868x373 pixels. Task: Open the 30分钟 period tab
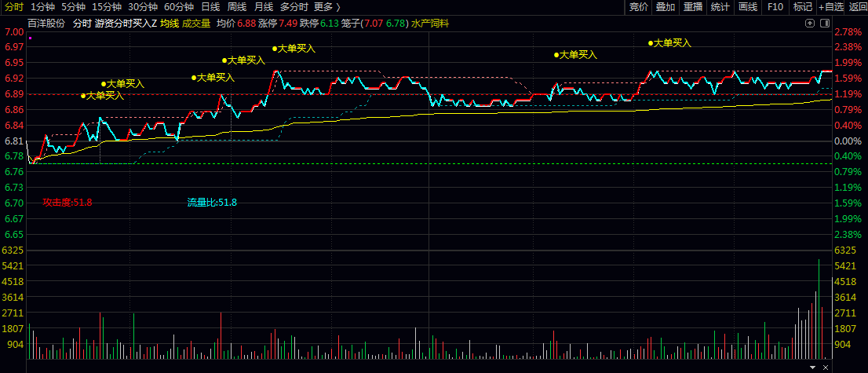pos(143,7)
